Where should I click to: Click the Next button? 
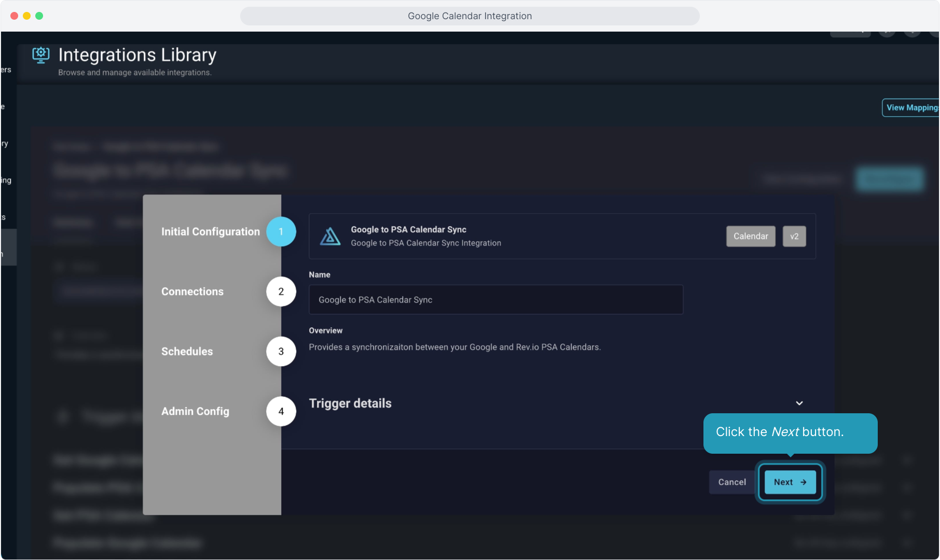click(x=790, y=482)
